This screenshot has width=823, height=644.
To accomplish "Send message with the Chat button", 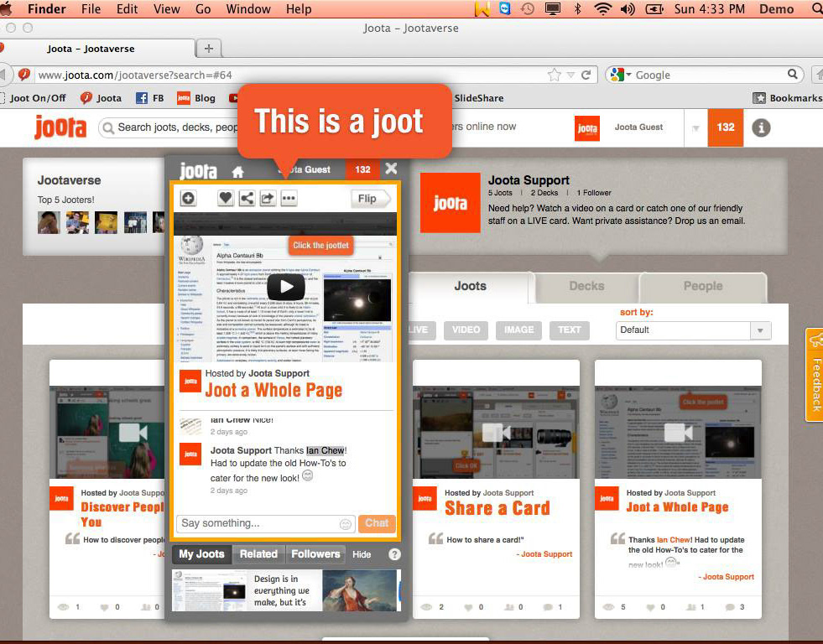I will point(377,523).
